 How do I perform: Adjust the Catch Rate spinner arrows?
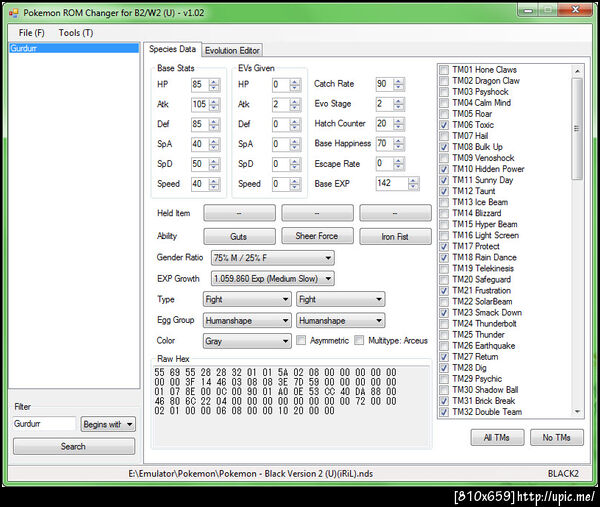[399, 84]
